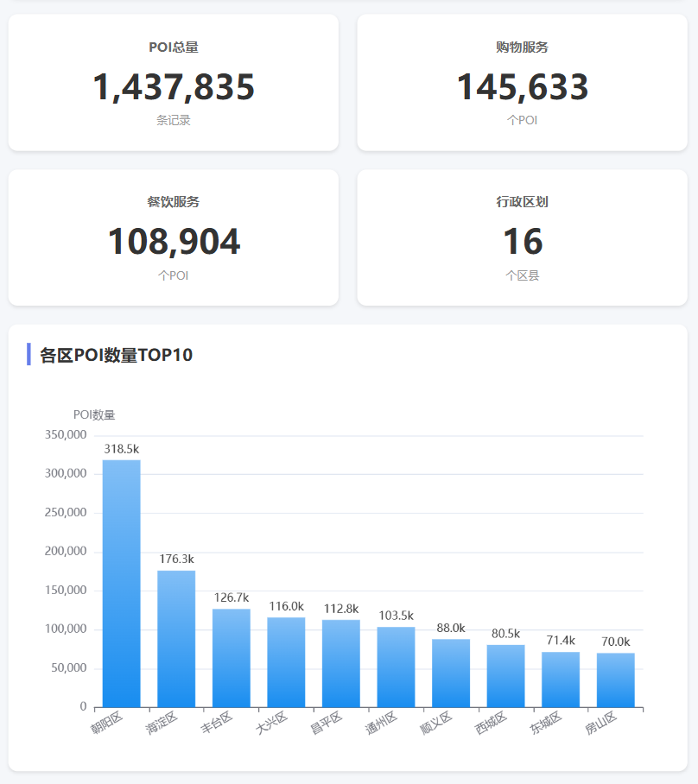Click the 行政区划 value 16
This screenshot has height=784, width=698.
tap(523, 242)
